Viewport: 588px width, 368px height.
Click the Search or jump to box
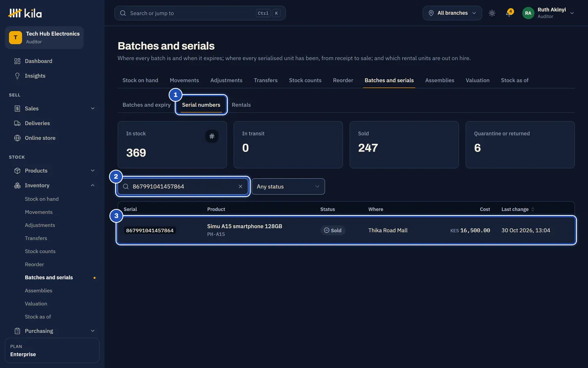[x=200, y=13]
